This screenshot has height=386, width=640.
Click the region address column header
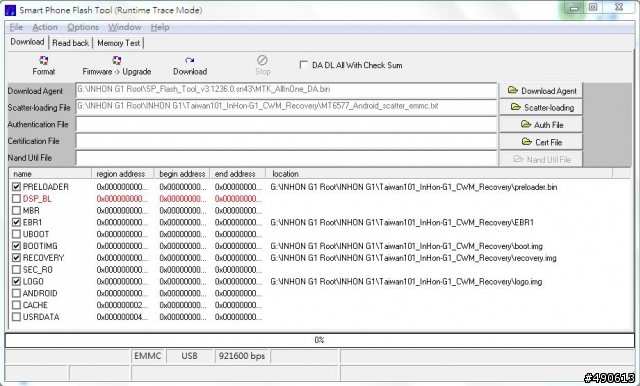[x=123, y=174]
